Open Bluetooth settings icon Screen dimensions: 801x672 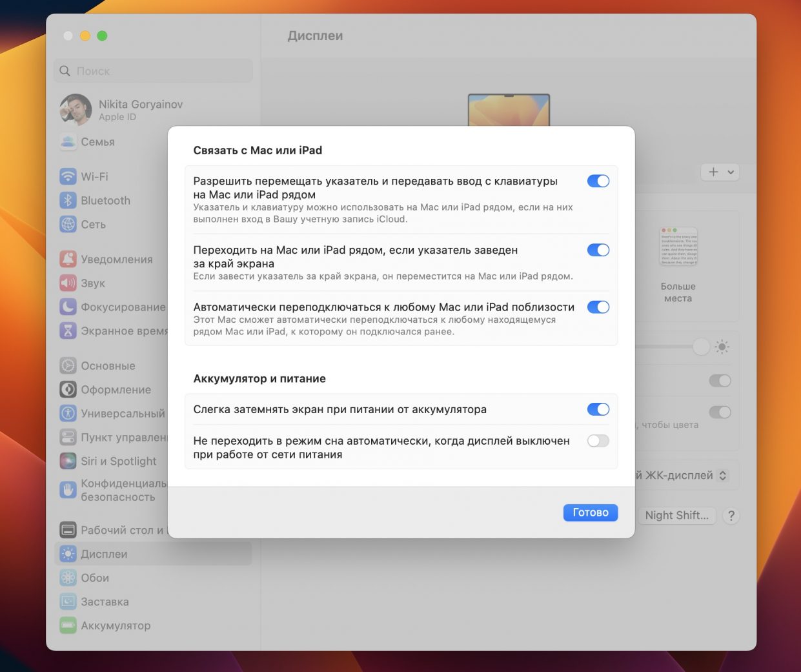point(68,200)
